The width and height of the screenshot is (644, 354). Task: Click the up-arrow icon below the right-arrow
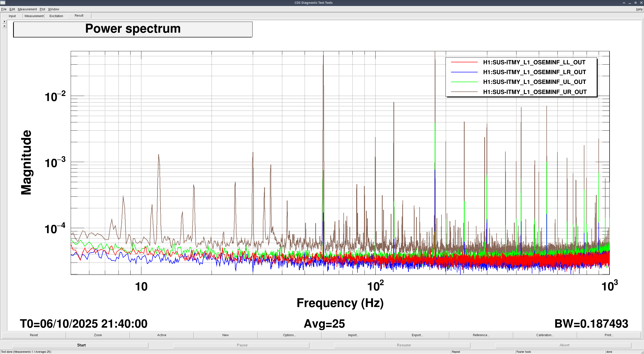click(x=4, y=26)
